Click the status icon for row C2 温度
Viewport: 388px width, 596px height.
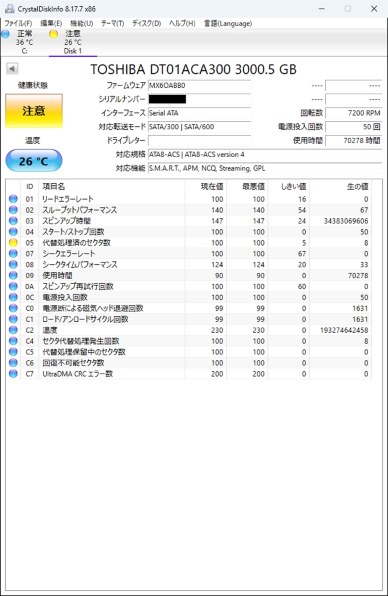pyautogui.click(x=13, y=330)
